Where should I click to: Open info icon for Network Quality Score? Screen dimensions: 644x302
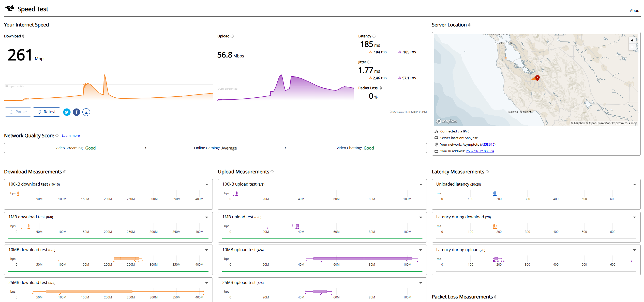click(x=57, y=135)
